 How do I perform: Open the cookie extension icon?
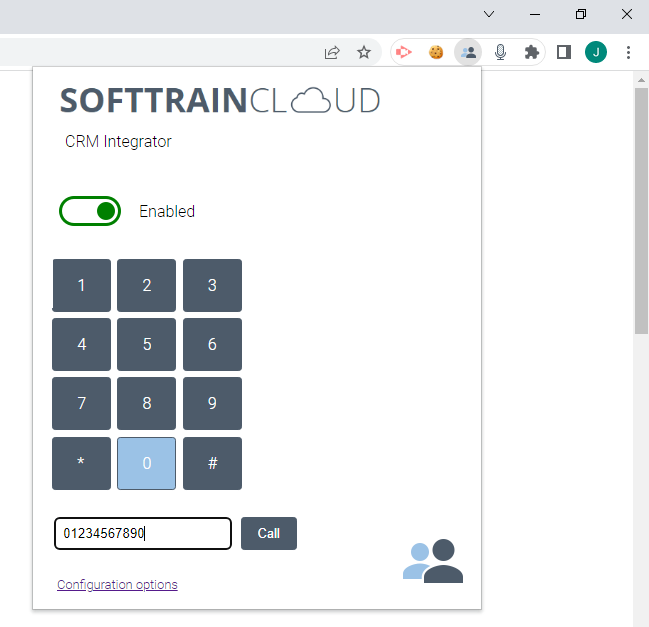436,53
